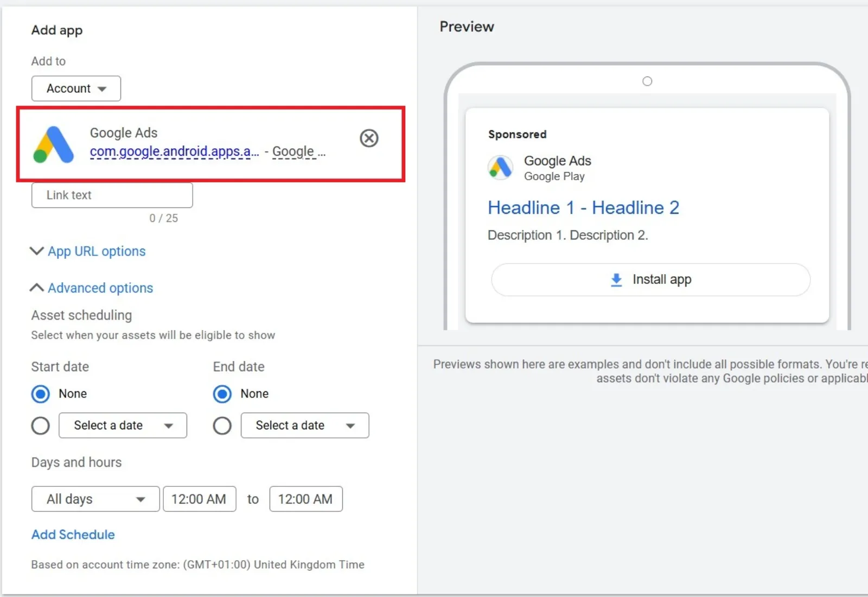
Task: Open the Account dropdown under Add to
Action: coord(76,88)
